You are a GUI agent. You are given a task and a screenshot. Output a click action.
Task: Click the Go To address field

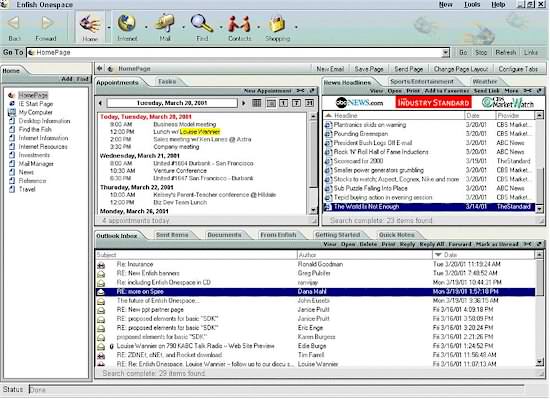pyautogui.click(x=234, y=53)
